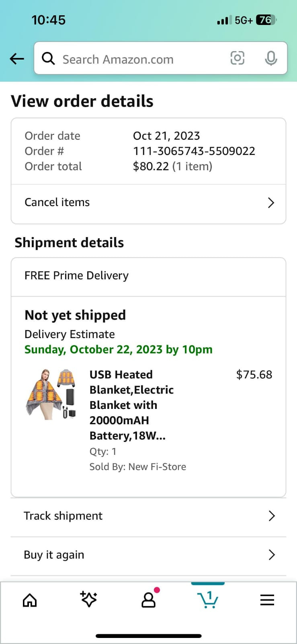Select Track shipment option
The height and width of the screenshot is (644, 297).
click(x=63, y=516)
